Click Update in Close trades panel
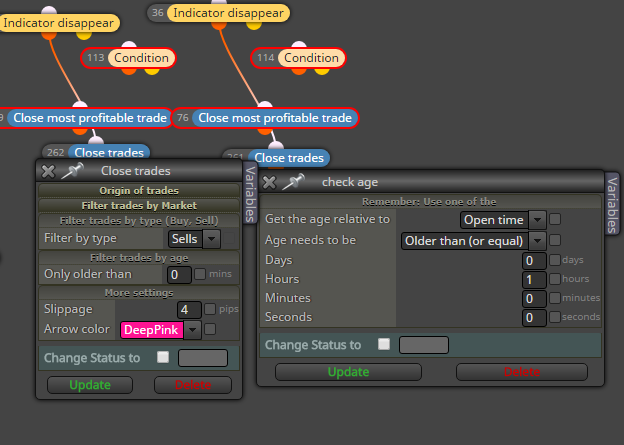The width and height of the screenshot is (624, 445). coord(90,385)
